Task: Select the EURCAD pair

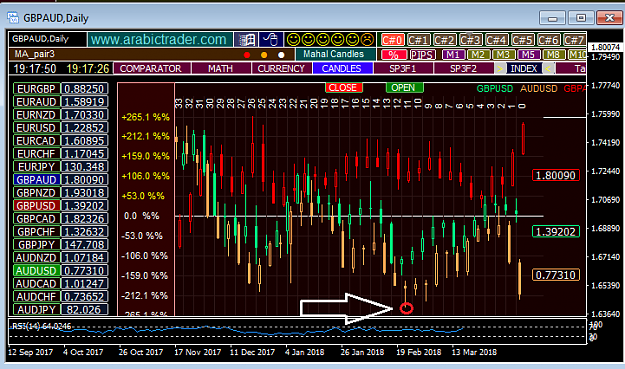Action: (x=37, y=141)
